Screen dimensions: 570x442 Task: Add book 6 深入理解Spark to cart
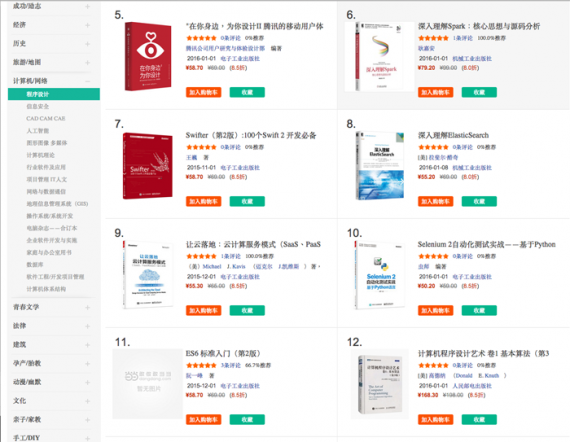435,92
